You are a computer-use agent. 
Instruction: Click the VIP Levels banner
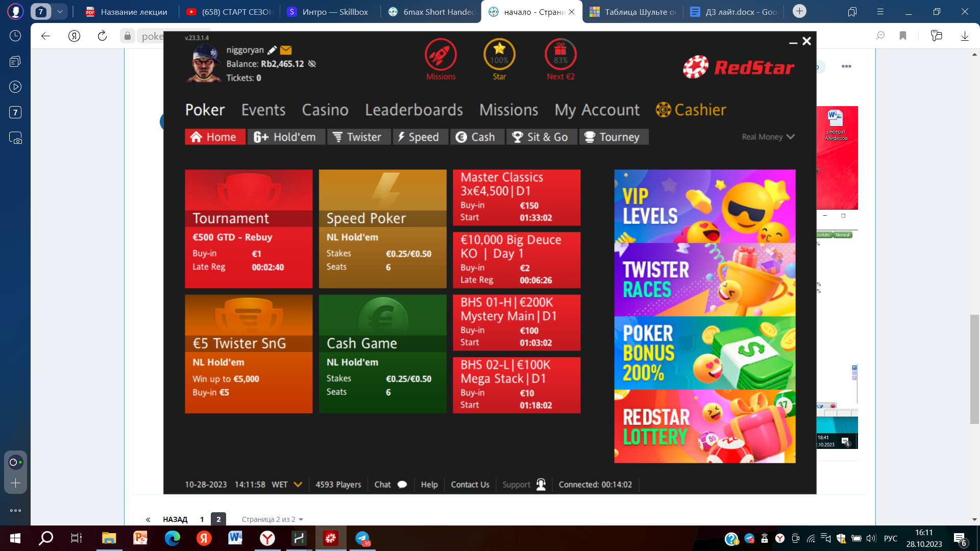click(704, 206)
